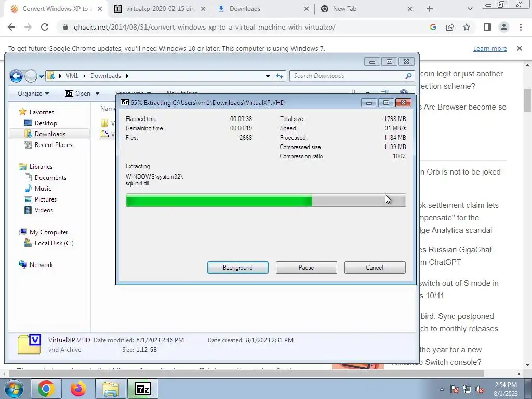
Task: Select Favorites in navigation pane
Action: (x=42, y=112)
